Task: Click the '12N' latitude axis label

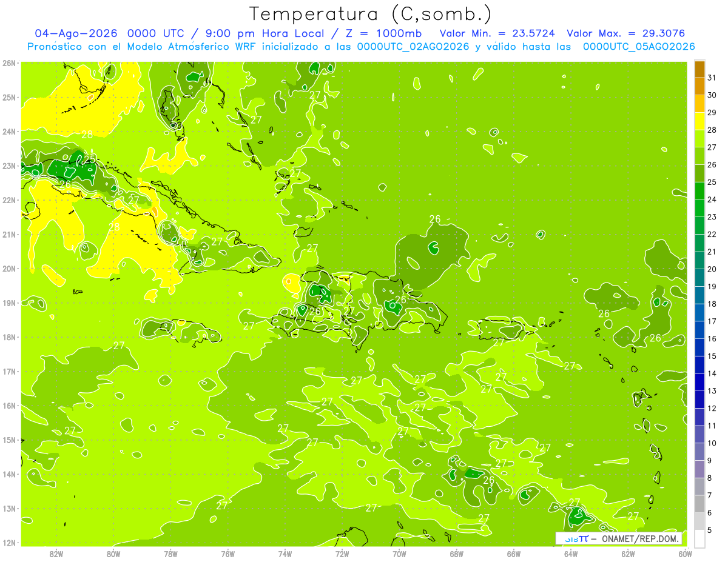Action: [x=9, y=543]
